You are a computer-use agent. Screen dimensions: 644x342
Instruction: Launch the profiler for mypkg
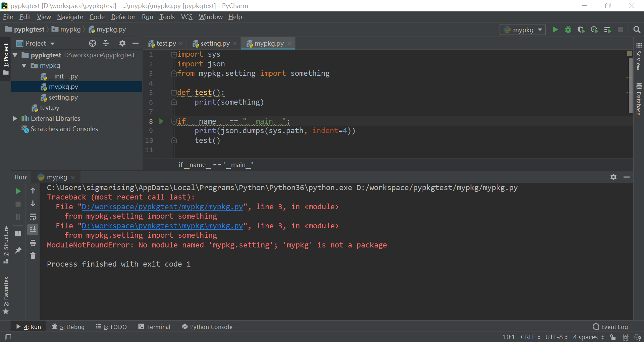(x=594, y=30)
